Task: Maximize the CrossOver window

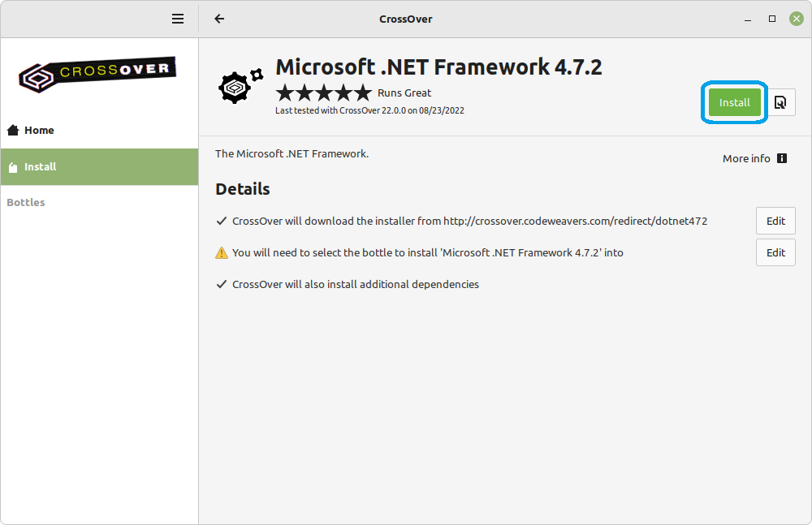Action: [772, 19]
